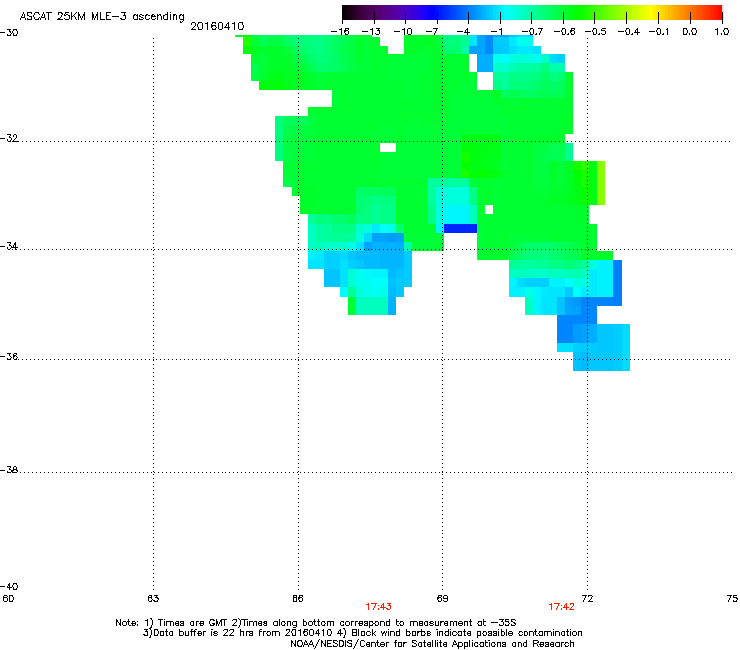Screen dimensions: 740x650
Task: Click the title 'ASCAT 25KM MLE-3 ascending'
Action: 102,17
